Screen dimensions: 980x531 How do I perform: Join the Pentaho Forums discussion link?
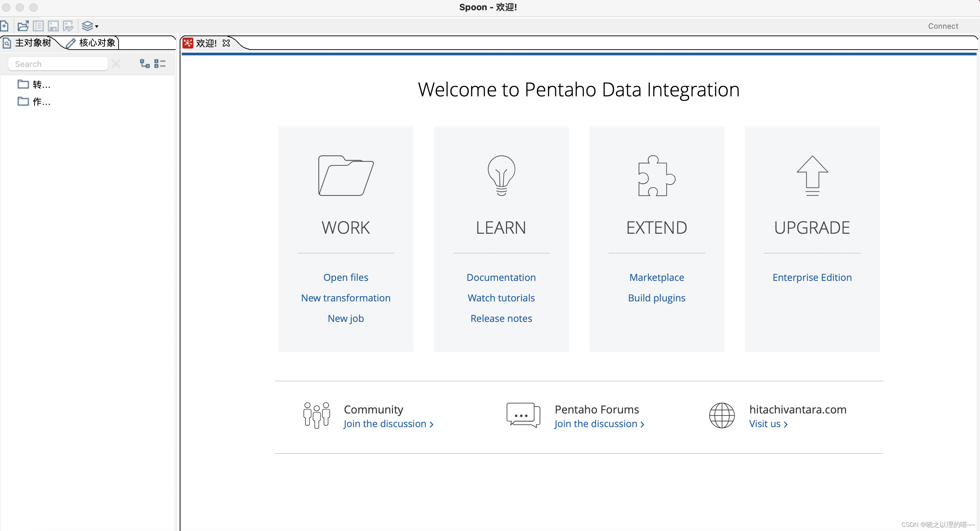tap(599, 424)
